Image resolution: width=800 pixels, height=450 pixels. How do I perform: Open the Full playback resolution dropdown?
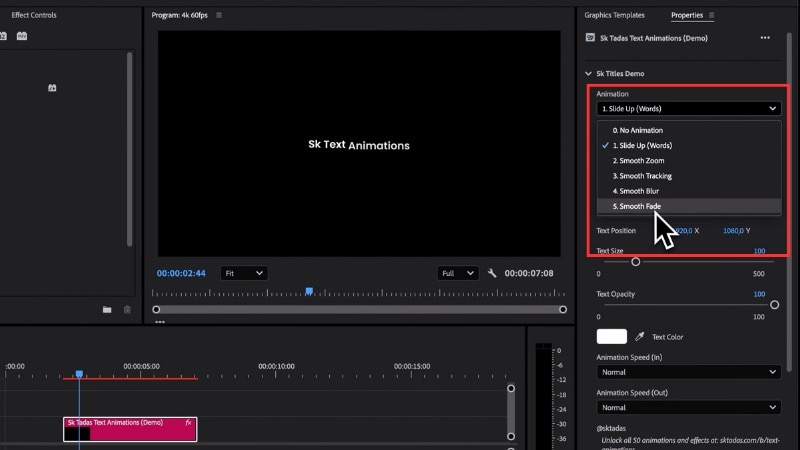tap(458, 273)
